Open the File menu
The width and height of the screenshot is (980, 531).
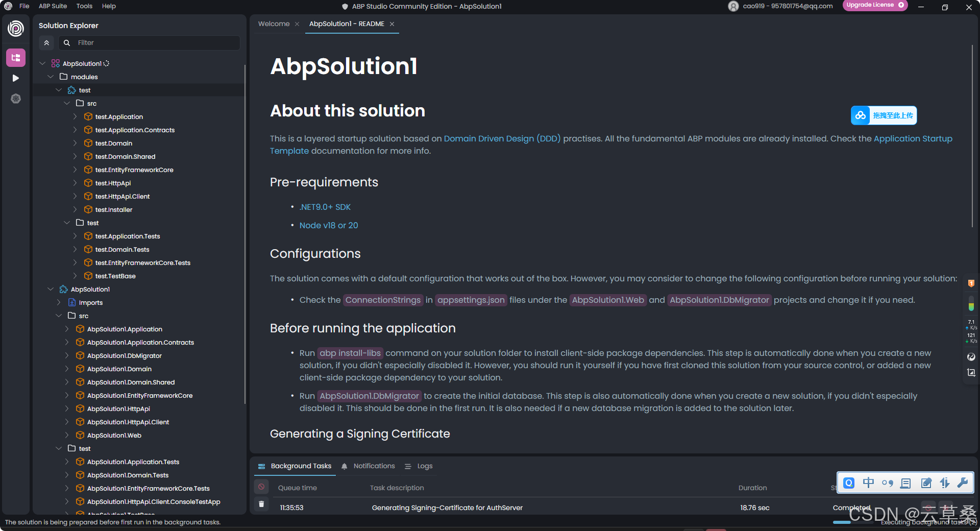24,6
